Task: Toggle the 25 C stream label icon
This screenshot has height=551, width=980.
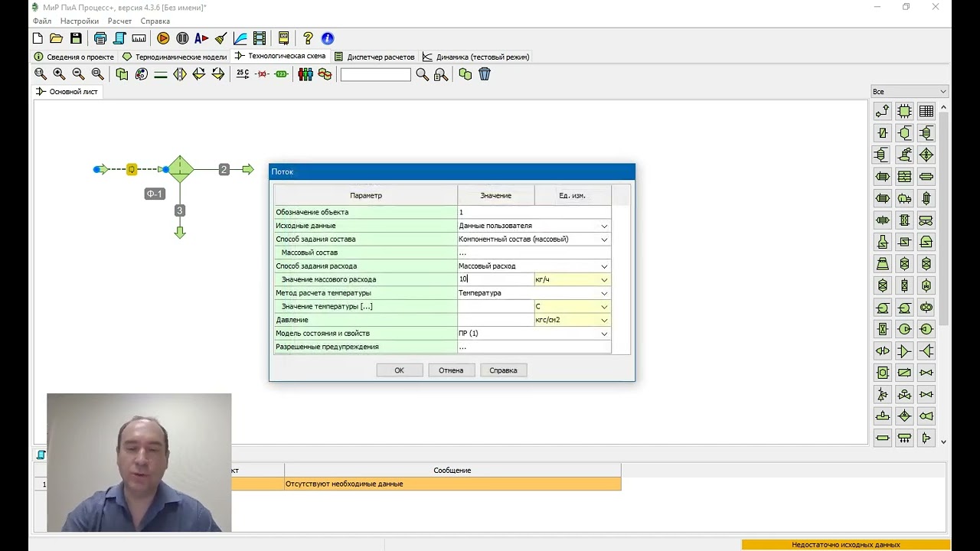Action: pos(243,74)
